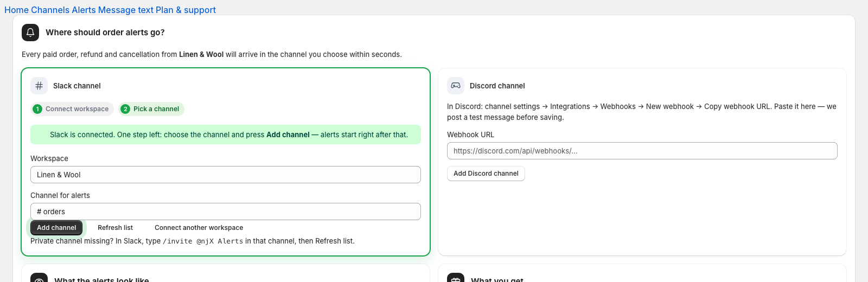Click the Slack is connected banner message

click(x=226, y=134)
